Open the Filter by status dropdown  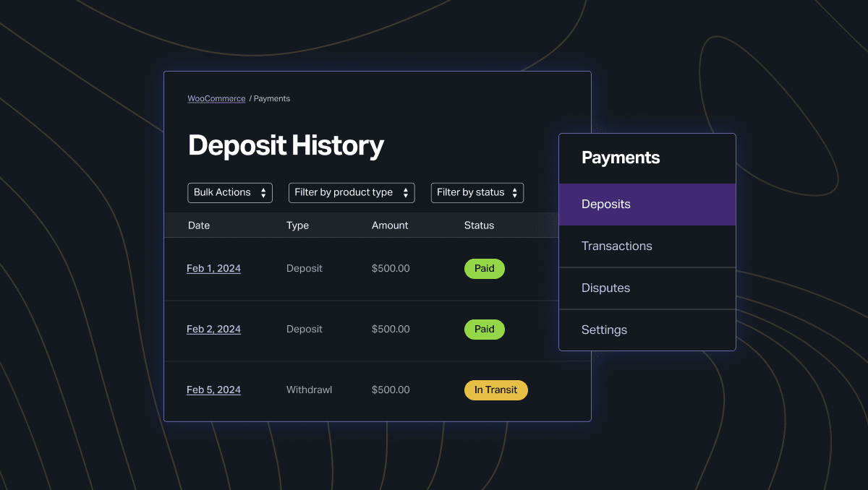[x=477, y=193]
